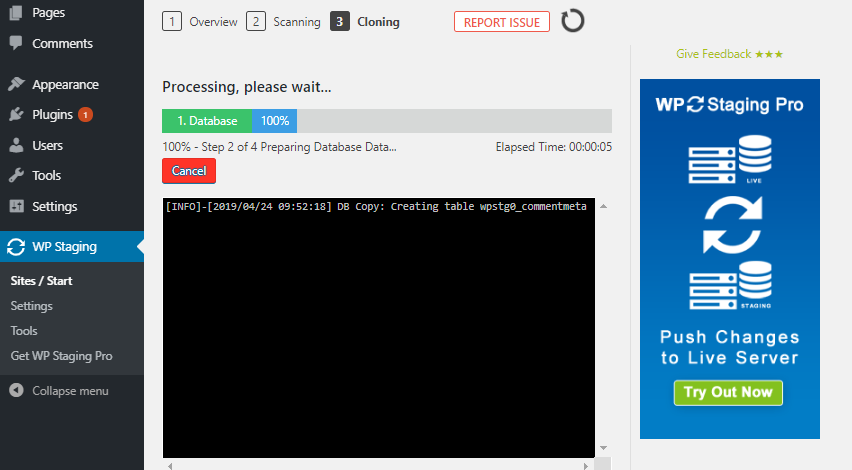Select the Cloning step label
Viewport: 852px width, 470px height.
(378, 22)
